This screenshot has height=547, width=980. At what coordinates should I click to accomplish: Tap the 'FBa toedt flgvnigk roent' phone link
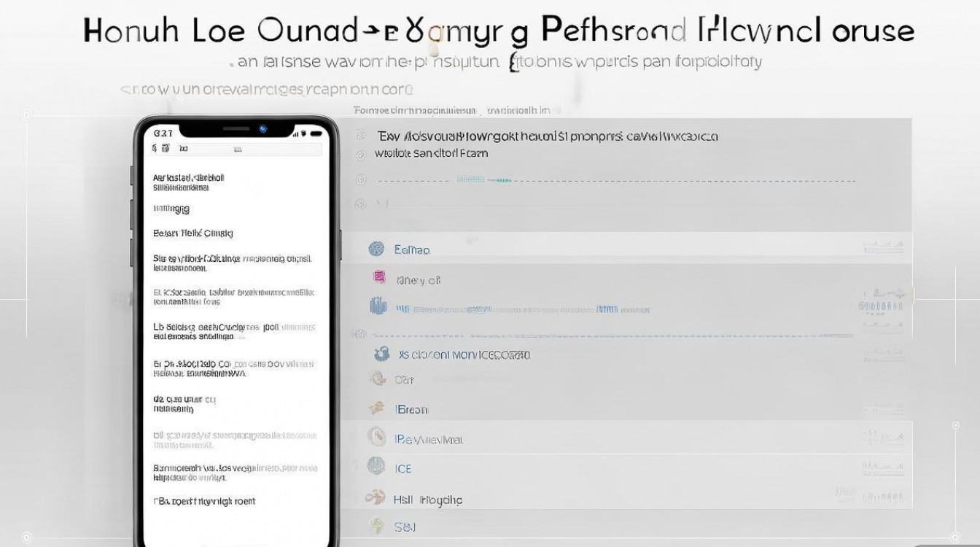click(x=204, y=502)
